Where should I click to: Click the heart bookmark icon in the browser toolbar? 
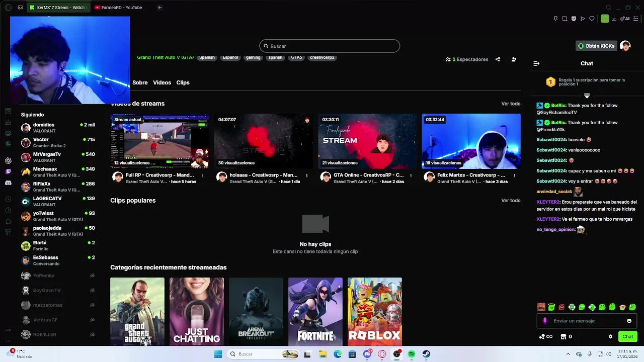click(592, 19)
